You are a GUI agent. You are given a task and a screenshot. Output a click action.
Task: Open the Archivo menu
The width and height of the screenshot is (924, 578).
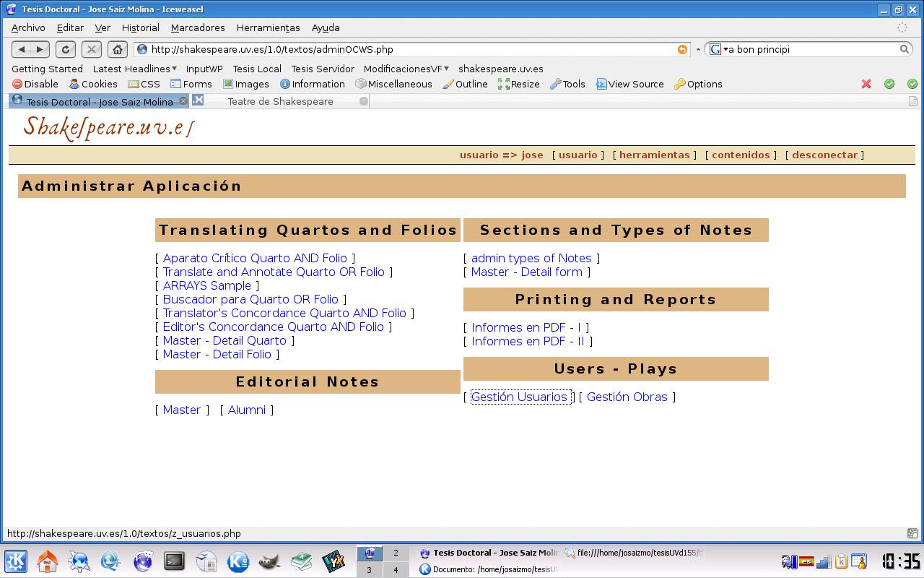[x=28, y=27]
